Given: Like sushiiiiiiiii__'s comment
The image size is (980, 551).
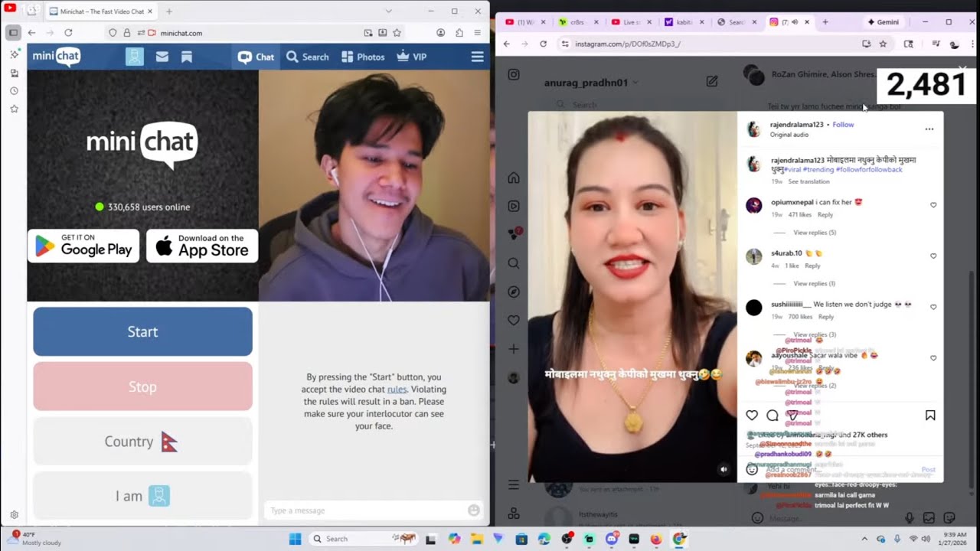Looking at the screenshot, I should tap(933, 307).
